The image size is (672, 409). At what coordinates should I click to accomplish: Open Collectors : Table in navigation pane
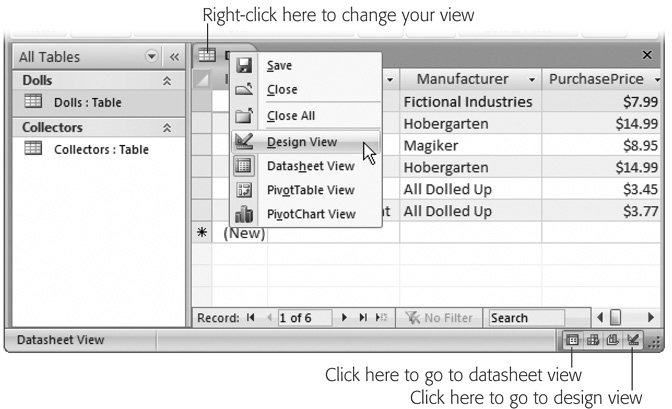tap(100, 149)
